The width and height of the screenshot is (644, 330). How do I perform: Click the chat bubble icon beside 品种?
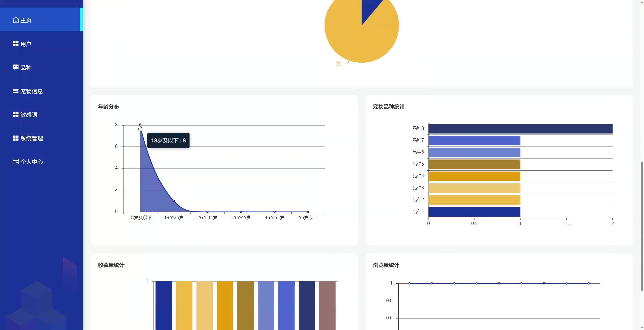pyautogui.click(x=16, y=67)
